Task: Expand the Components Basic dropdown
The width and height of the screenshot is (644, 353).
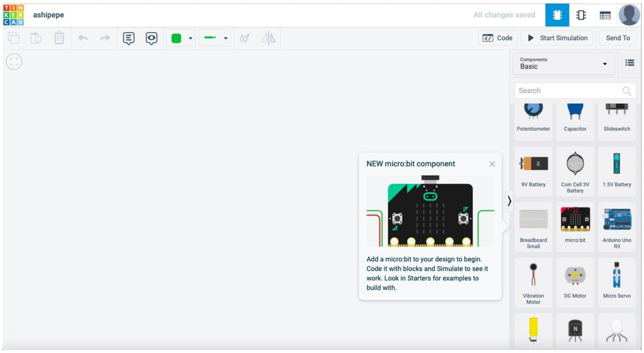Action: 563,63
